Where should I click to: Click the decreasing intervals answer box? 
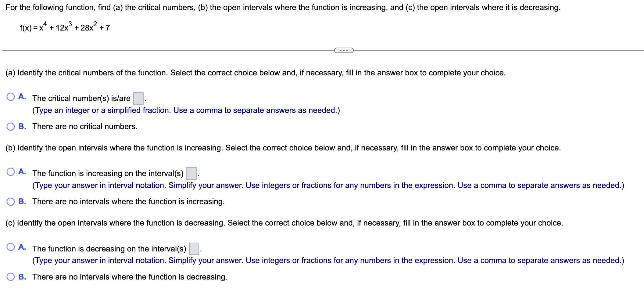tap(194, 248)
